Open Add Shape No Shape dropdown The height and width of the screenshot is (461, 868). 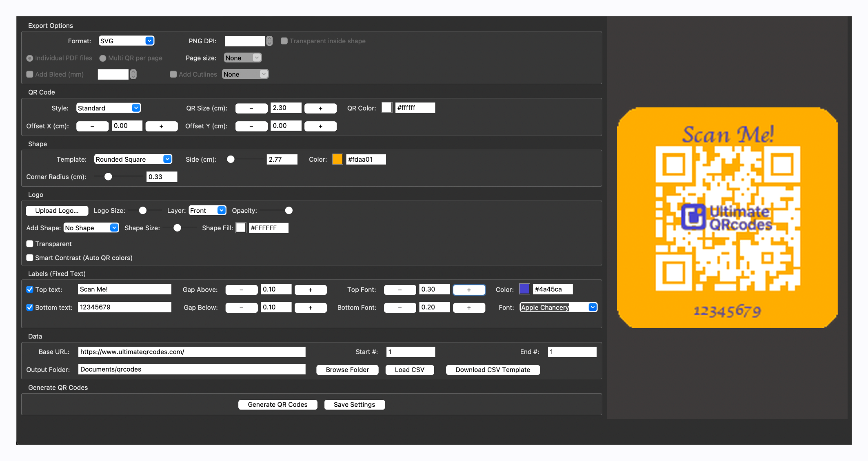[x=91, y=228]
